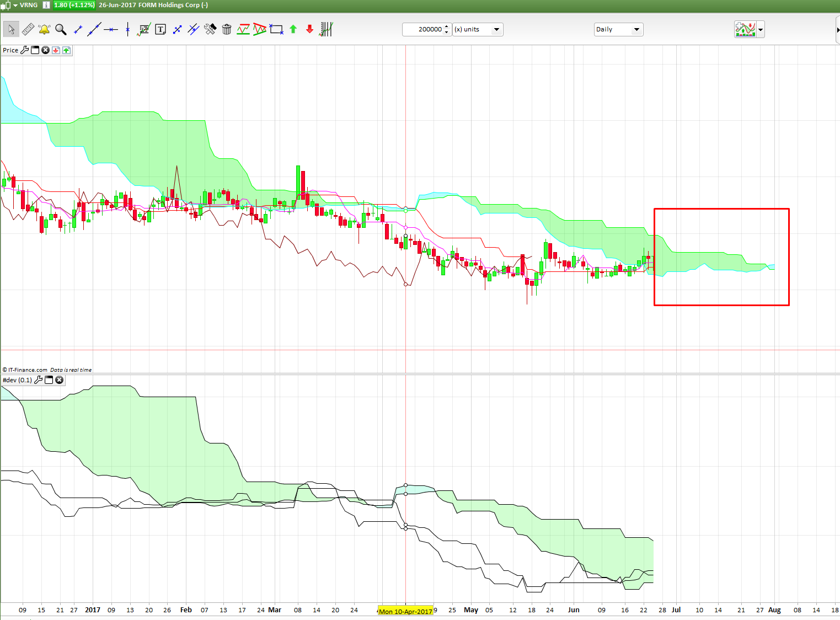Click the 2017 label on the time axis

tap(93, 610)
